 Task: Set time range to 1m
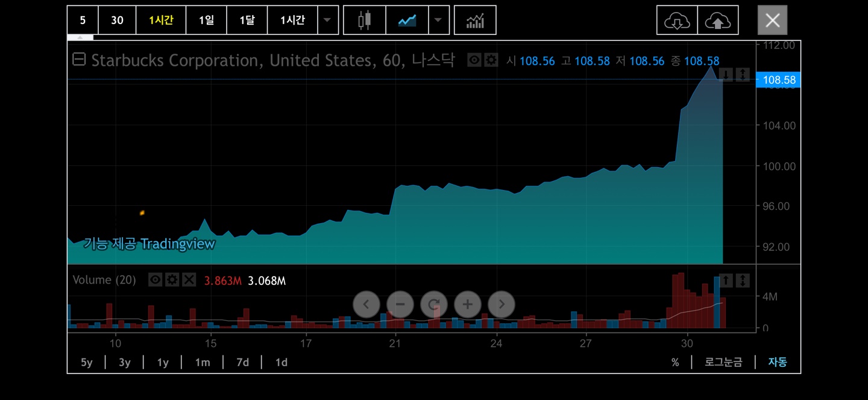(203, 363)
